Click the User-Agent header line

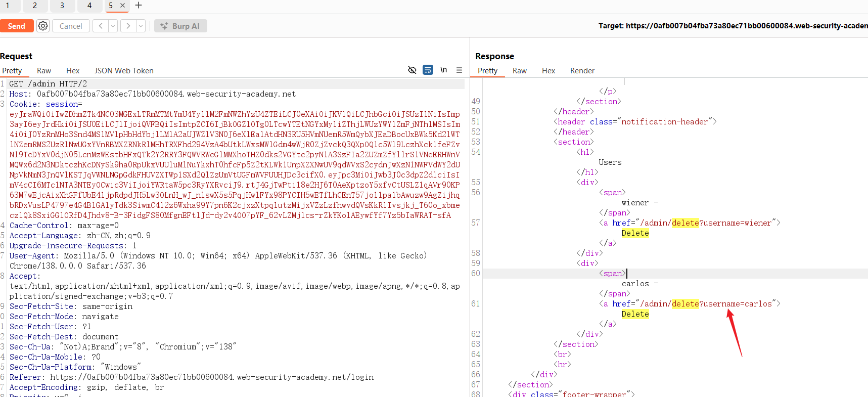(218, 261)
